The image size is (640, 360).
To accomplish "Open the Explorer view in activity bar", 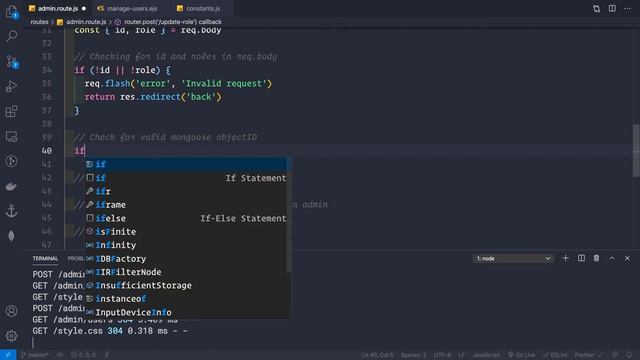I will [x=11, y=12].
